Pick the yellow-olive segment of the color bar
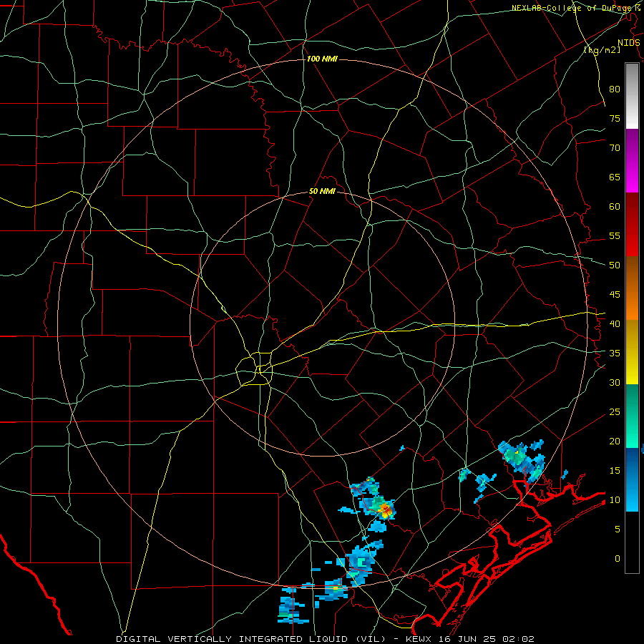This screenshot has height=644, width=644. click(x=632, y=352)
